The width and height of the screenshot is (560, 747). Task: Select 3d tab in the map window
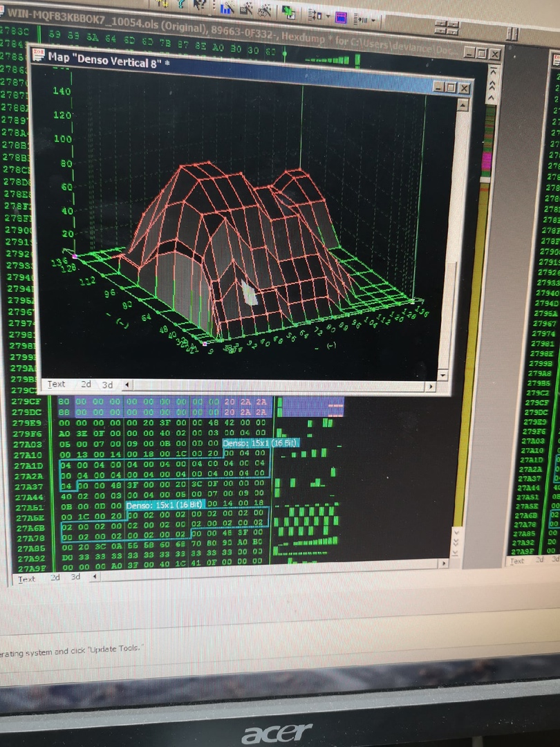coord(107,385)
